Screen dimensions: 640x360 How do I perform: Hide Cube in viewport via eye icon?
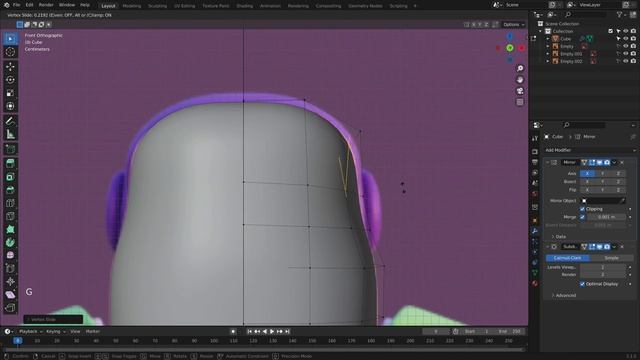coord(625,39)
